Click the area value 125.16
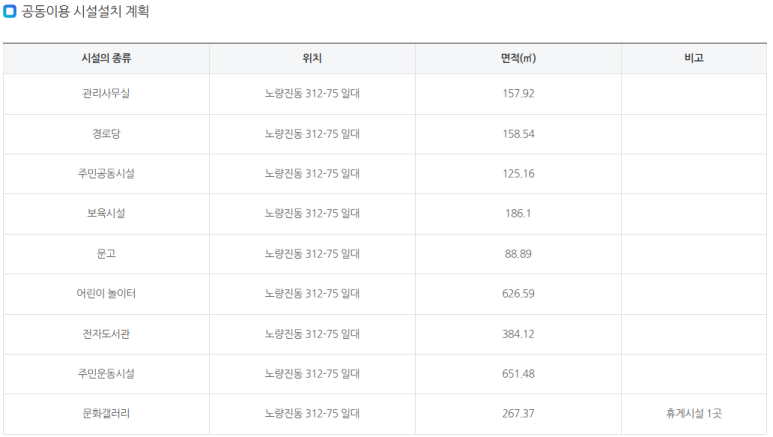The width and height of the screenshot is (773, 437). 518,174
